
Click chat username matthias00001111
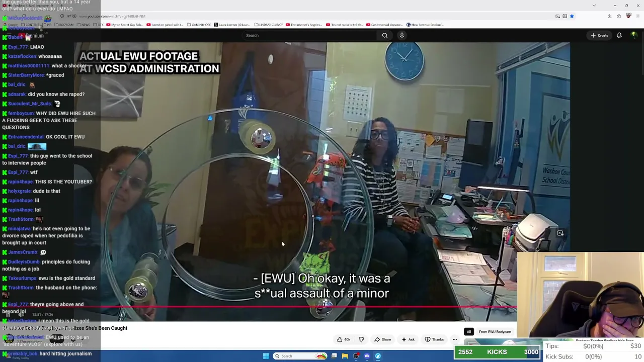coord(29,66)
